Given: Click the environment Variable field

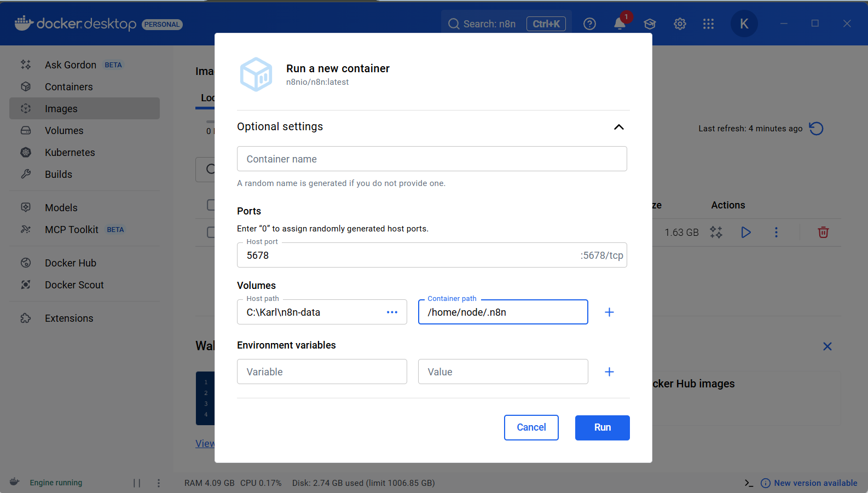Looking at the screenshot, I should tap(322, 372).
